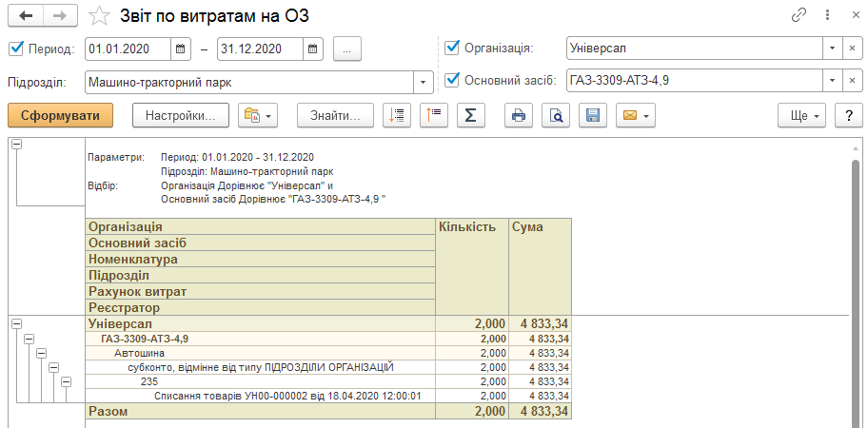The width and height of the screenshot is (868, 428).
Task: Close the report with X button
Action: (856, 15)
